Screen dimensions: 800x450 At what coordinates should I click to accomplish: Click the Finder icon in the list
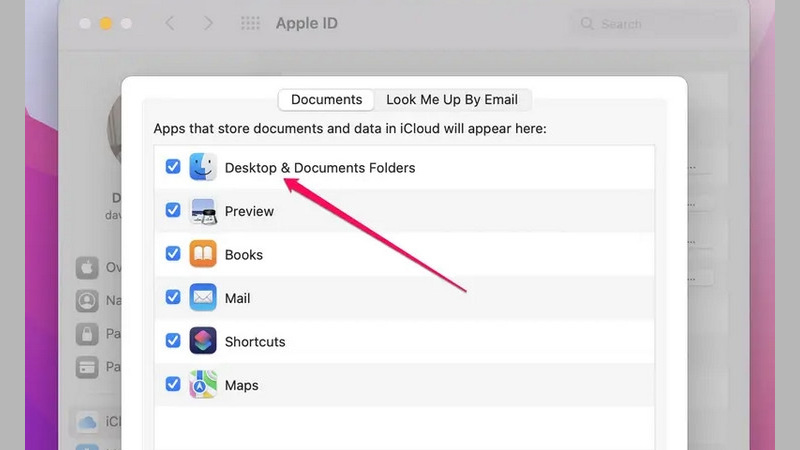click(x=203, y=167)
